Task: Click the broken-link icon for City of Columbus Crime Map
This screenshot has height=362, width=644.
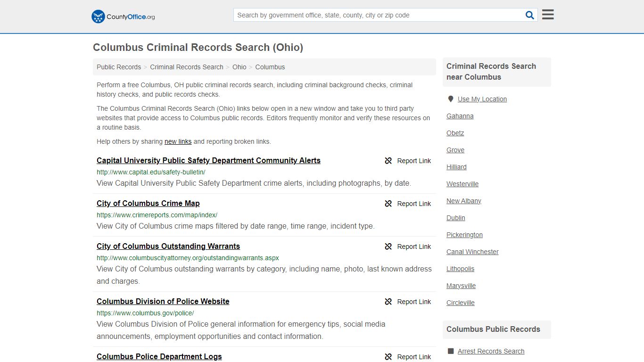Action: 388,204
